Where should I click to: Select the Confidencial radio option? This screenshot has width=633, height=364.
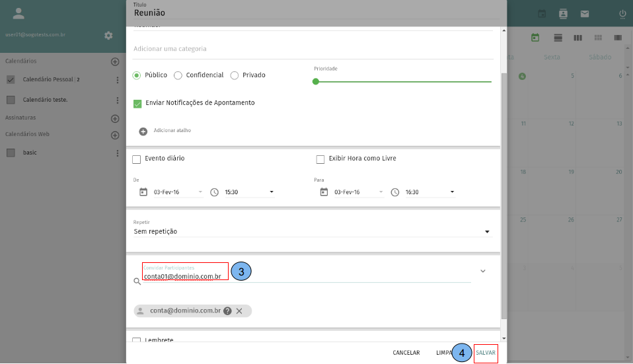[178, 75]
